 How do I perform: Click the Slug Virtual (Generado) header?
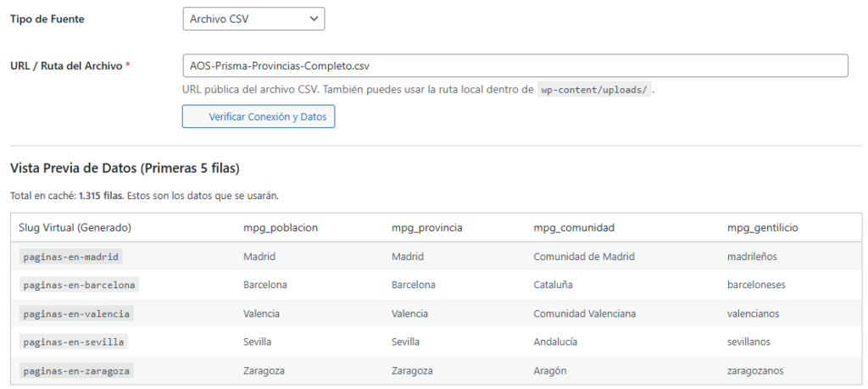tap(75, 228)
